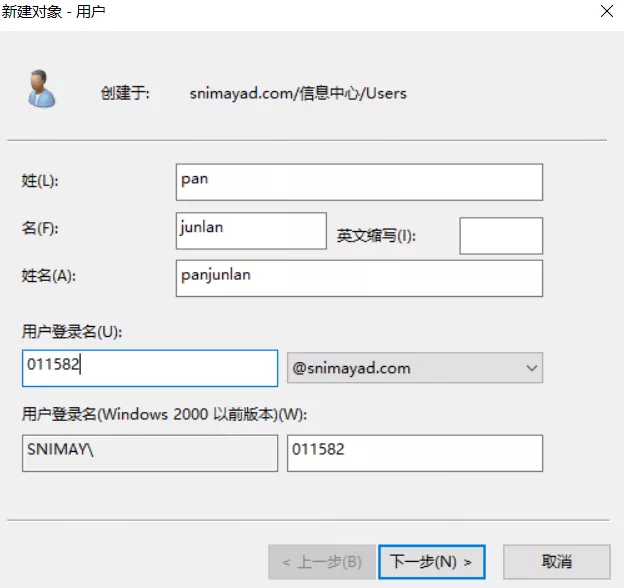Screen dimensions: 624x588
Task: Click the 姓(L) field containing pan
Action: pyautogui.click(x=358, y=182)
